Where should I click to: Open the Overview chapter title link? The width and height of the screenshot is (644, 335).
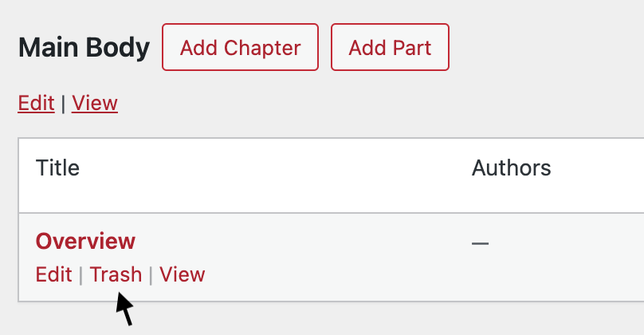click(85, 240)
